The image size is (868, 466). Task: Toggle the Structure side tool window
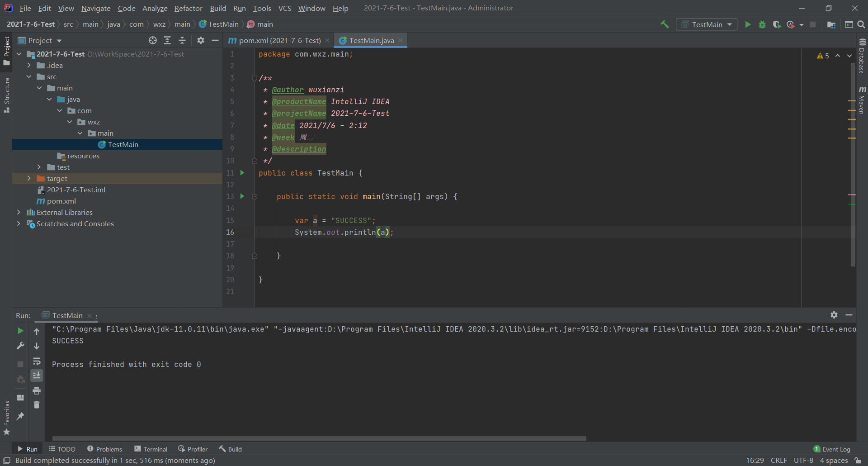6,95
